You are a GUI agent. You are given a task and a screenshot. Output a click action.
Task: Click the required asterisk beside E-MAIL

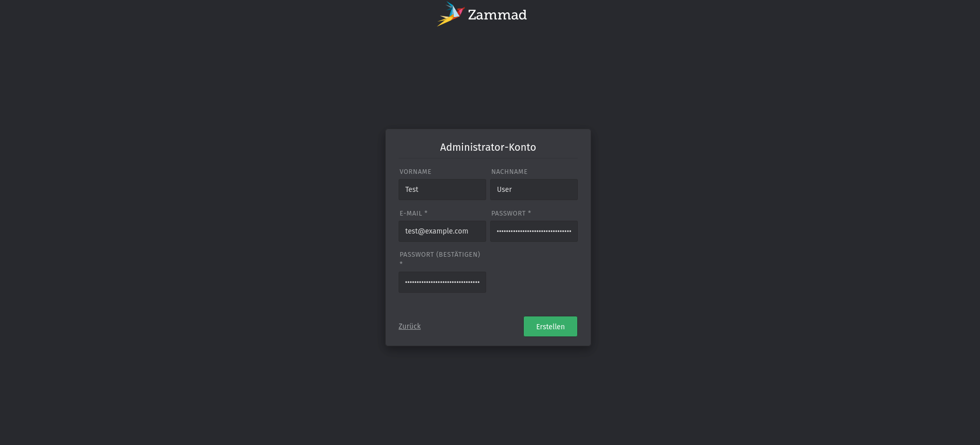pyautogui.click(x=426, y=213)
